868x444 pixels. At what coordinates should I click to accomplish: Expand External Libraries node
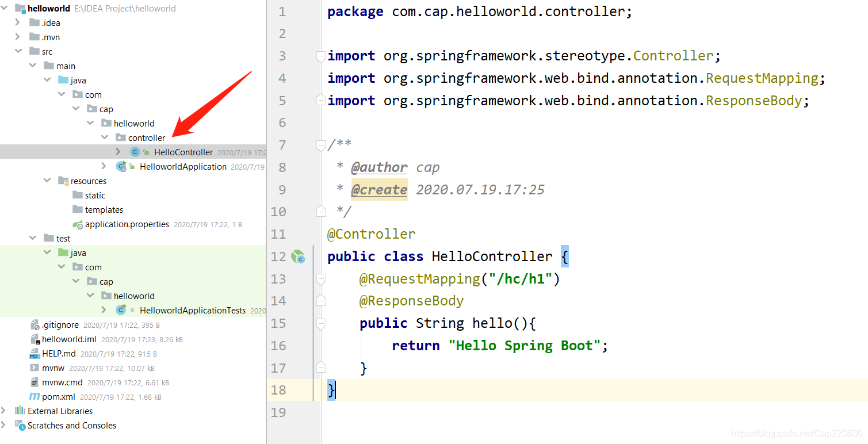[x=4, y=411]
